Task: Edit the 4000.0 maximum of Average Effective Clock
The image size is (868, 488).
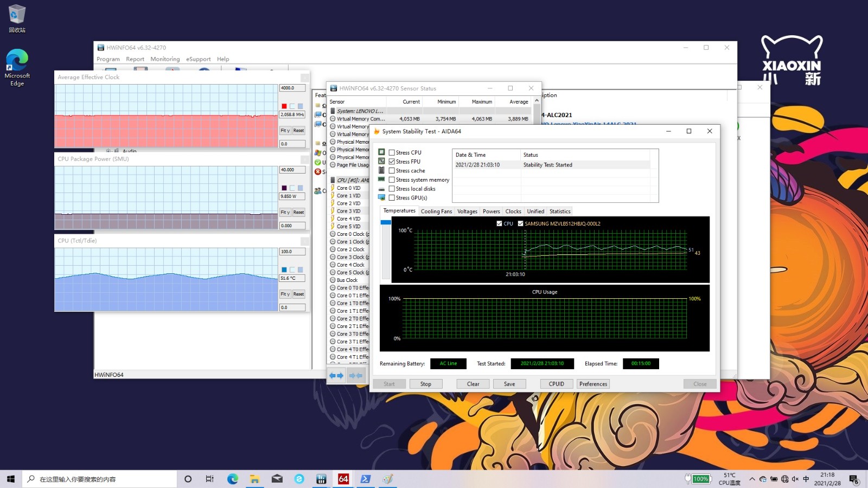Action: [x=292, y=88]
